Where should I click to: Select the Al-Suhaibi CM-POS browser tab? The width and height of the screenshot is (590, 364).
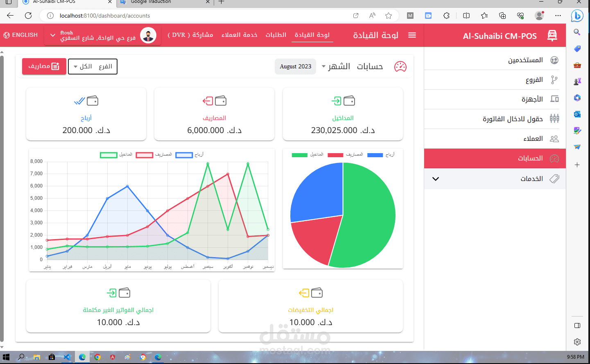pos(68,2)
